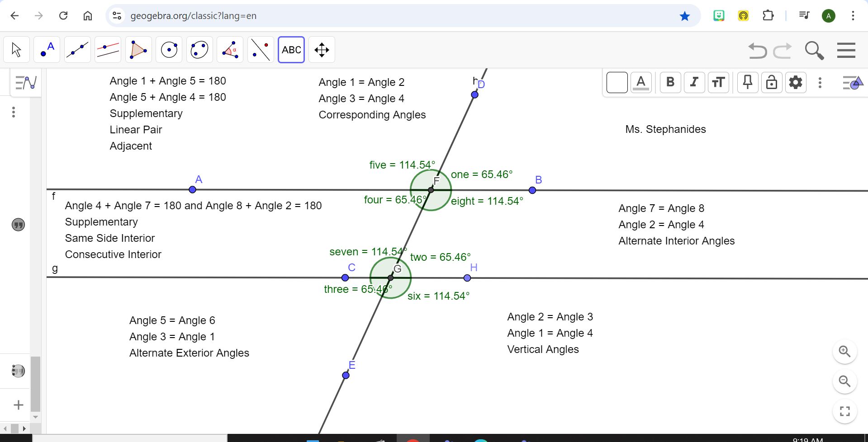
Task: Open the text size options
Action: point(718,82)
